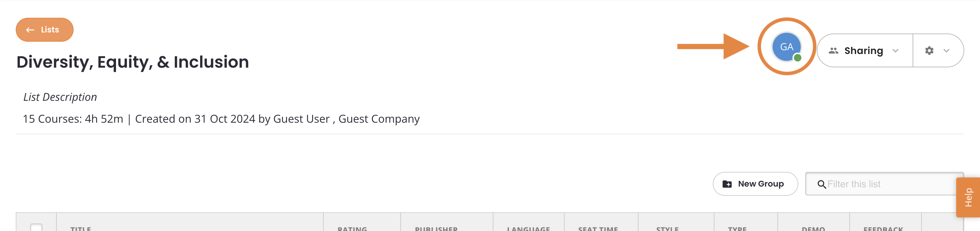Click the List Description text

coord(60,97)
